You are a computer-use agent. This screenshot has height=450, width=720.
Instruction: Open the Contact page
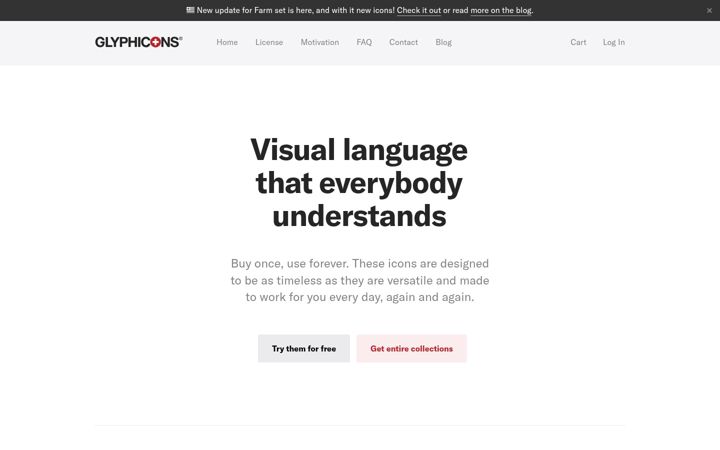tap(403, 42)
